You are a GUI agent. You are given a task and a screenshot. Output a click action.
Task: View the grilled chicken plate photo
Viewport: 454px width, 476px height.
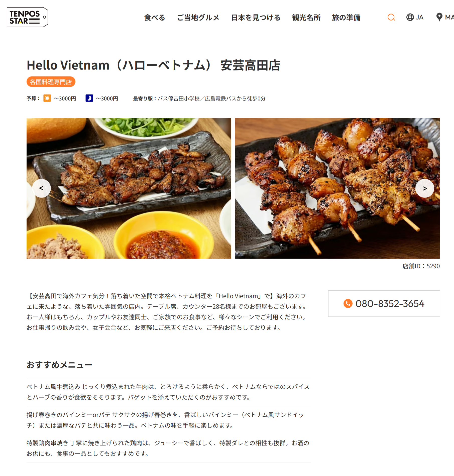click(129, 188)
